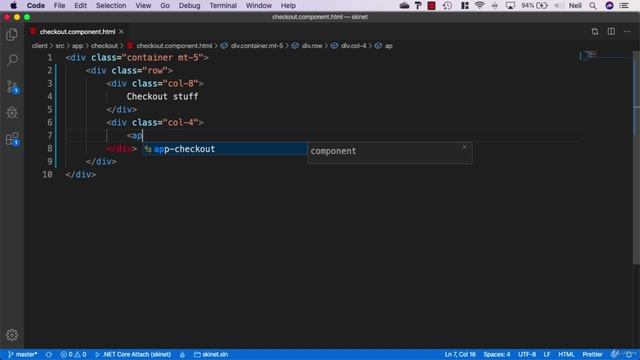Click the red app icon in menu bar
The width and height of the screenshot is (640, 360).
point(431,6)
